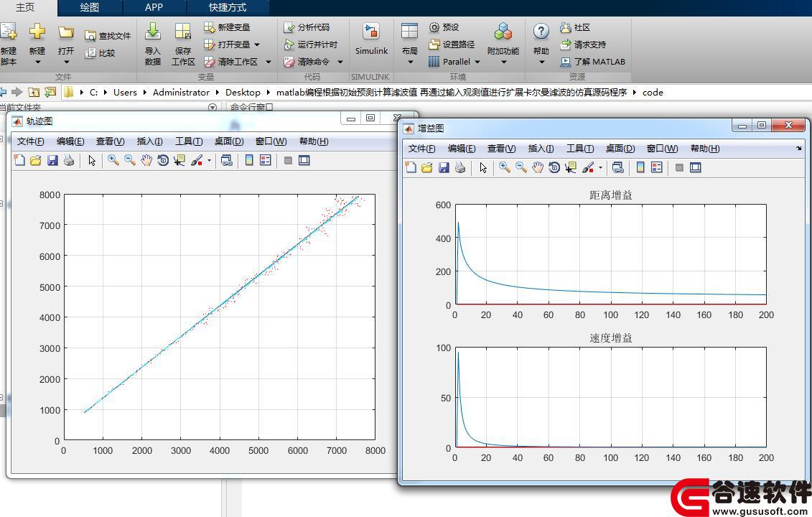The width and height of the screenshot is (812, 517).
Task: Click Show Plot Tools icon in 轨迹图 toolbar
Action: pyautogui.click(x=304, y=161)
